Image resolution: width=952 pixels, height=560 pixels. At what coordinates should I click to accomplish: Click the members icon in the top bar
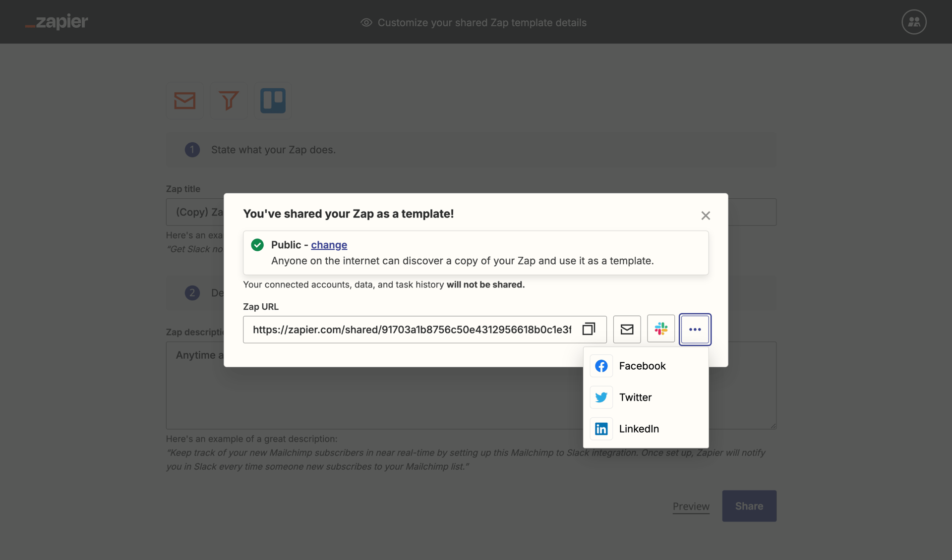point(914,22)
